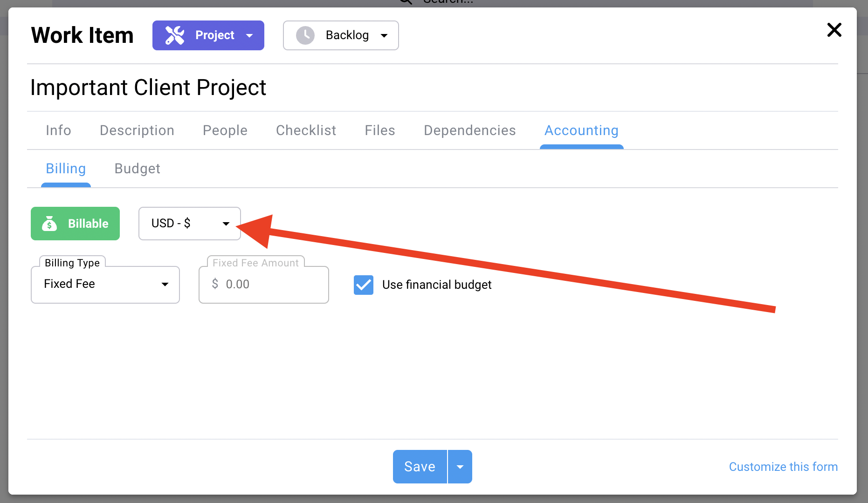
Task: Open the Backlog status dropdown
Action: [x=341, y=35]
